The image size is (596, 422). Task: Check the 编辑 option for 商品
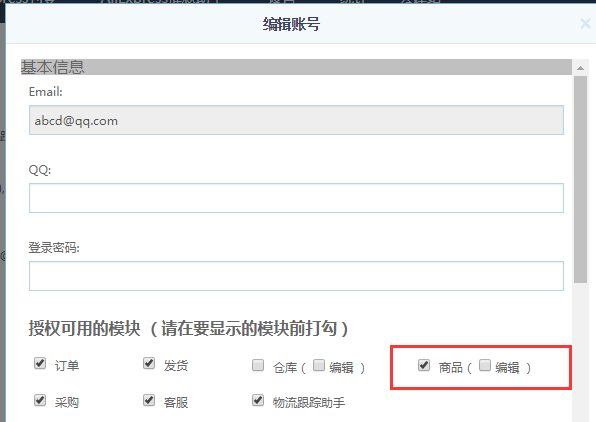[485, 365]
